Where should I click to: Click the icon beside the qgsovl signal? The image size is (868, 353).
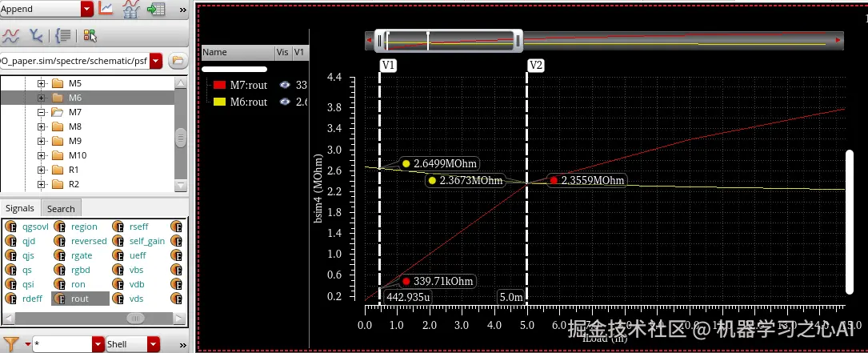click(x=10, y=227)
